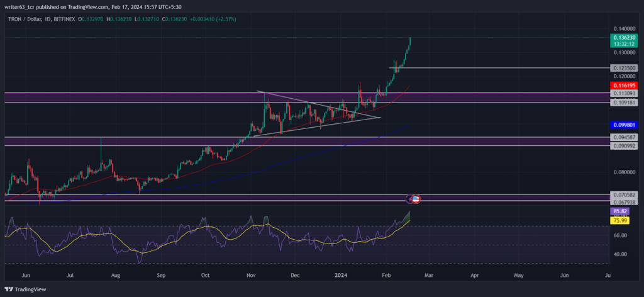
Task: Click the purple 85.82 RSI value label
Action: coord(619,211)
